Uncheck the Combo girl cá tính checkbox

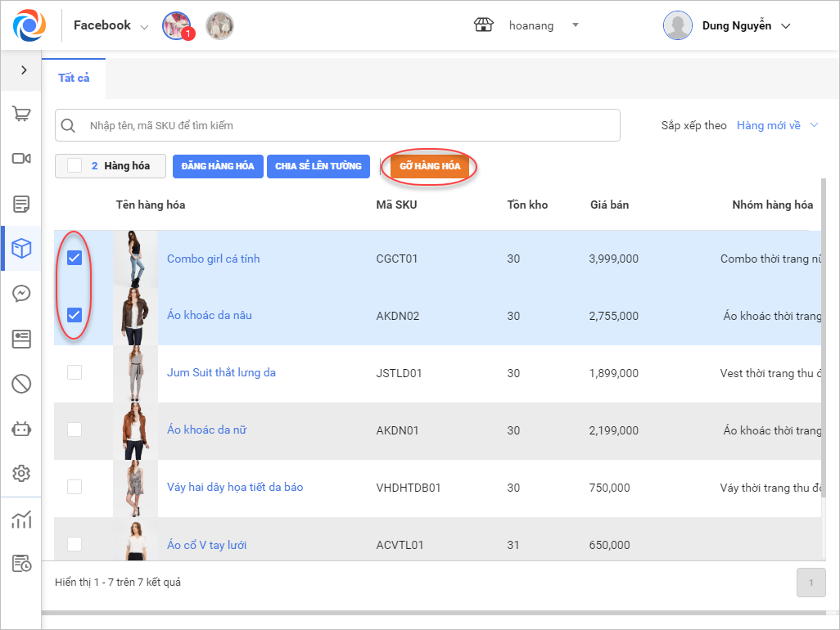pos(75,259)
